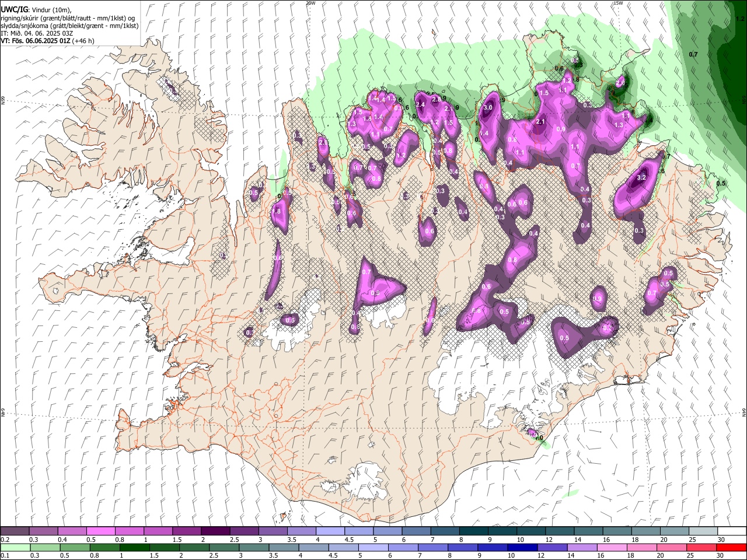Click the 0.2 label under the upper legend
747x560 pixels.
pyautogui.click(x=5, y=540)
